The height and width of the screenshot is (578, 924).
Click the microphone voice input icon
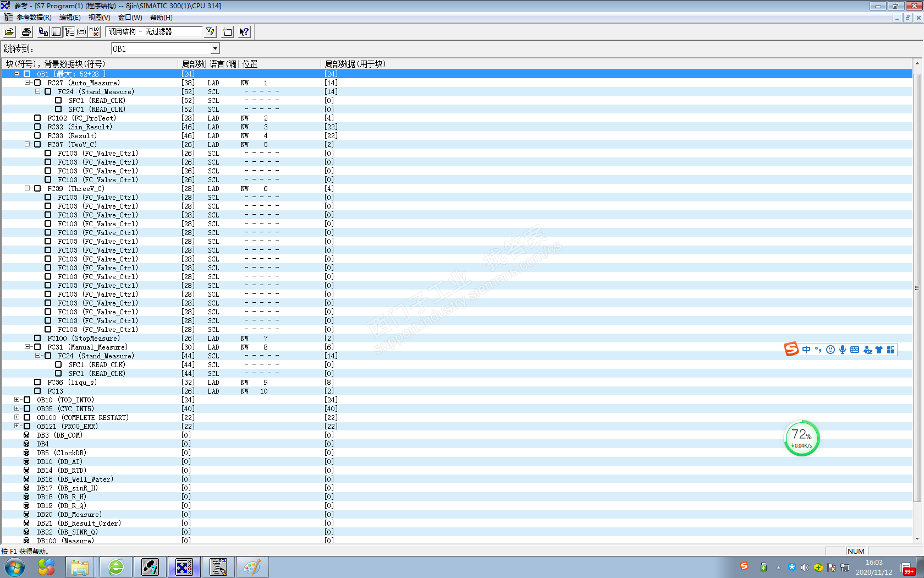coord(843,350)
